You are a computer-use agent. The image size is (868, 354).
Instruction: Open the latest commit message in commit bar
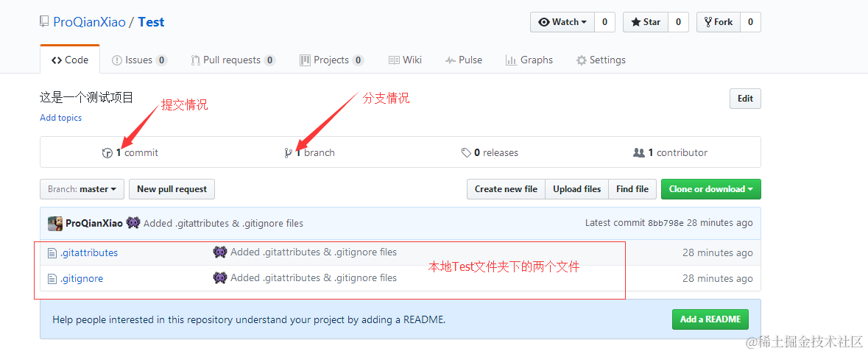tap(223, 224)
